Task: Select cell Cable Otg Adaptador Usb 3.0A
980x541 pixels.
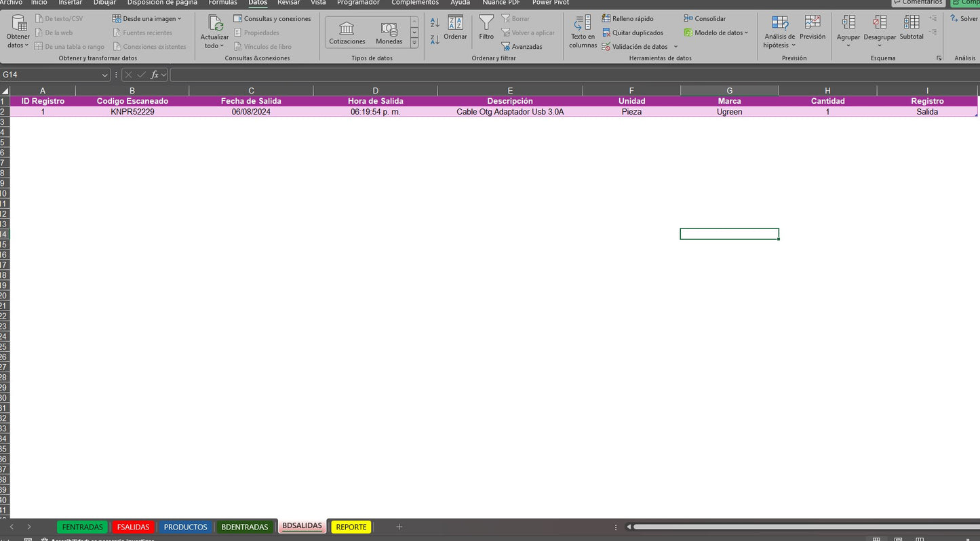Action: [510, 112]
